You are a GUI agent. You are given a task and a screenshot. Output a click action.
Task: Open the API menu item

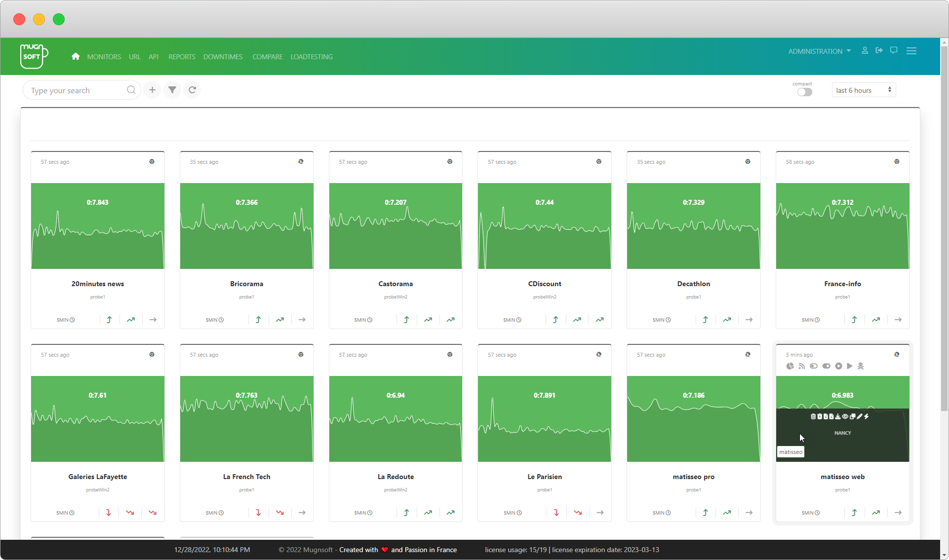pyautogui.click(x=154, y=57)
